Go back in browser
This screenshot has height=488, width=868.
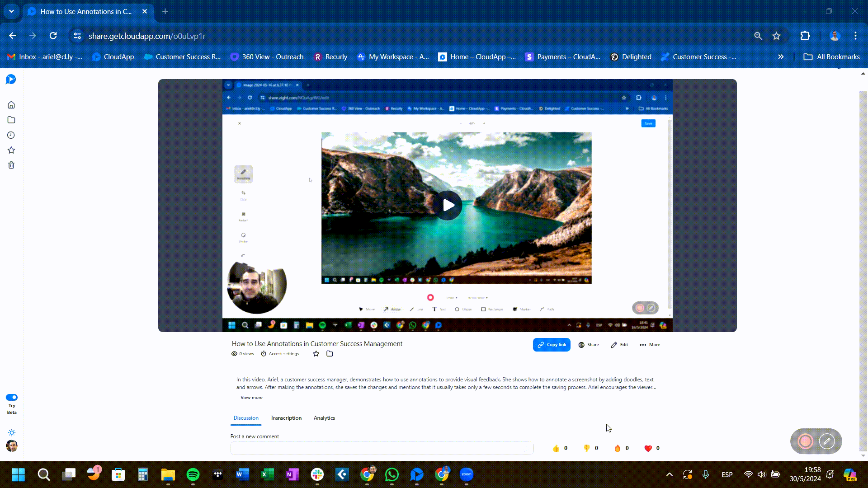[13, 36]
